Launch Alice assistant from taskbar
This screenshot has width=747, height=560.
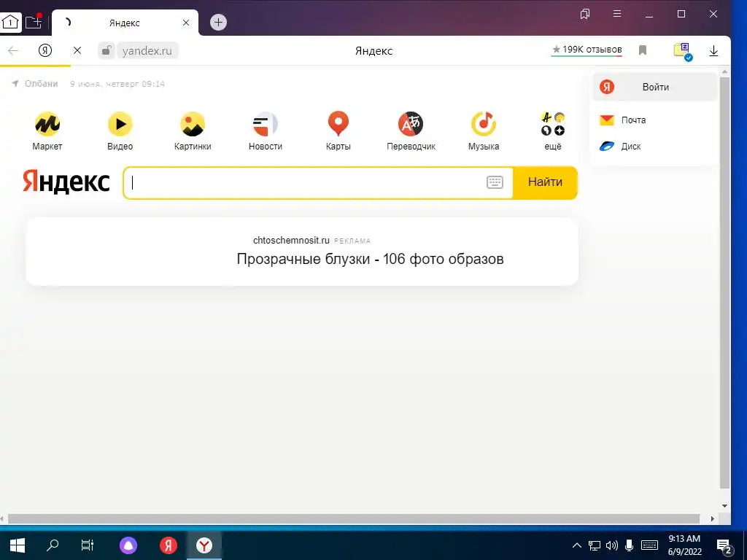tap(128, 545)
